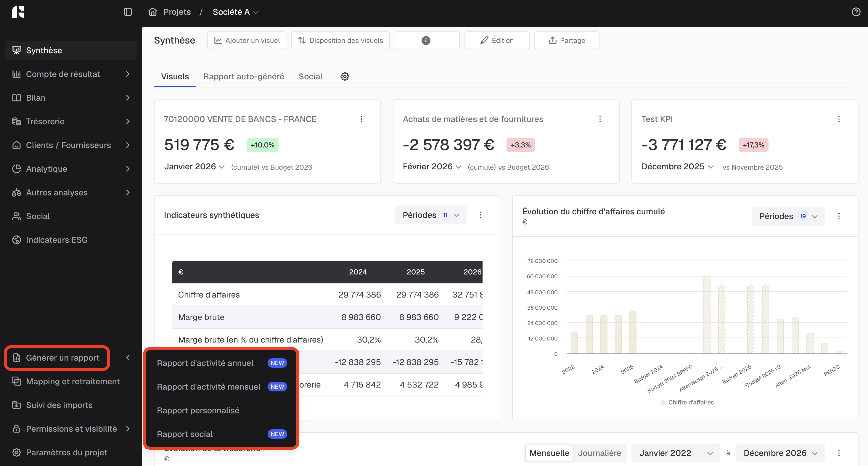This screenshot has width=868, height=466.
Task: Select Rapport social menu entry
Action: (221, 434)
